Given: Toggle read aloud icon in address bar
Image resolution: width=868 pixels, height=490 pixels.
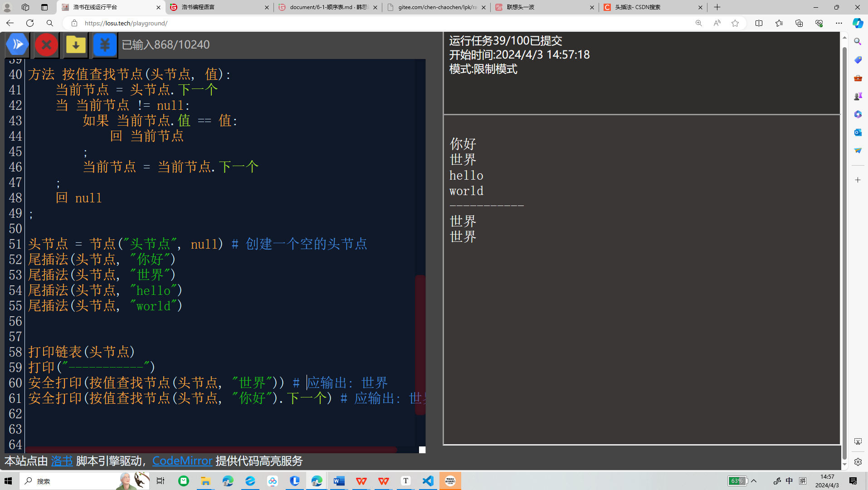Looking at the screenshot, I should [717, 23].
